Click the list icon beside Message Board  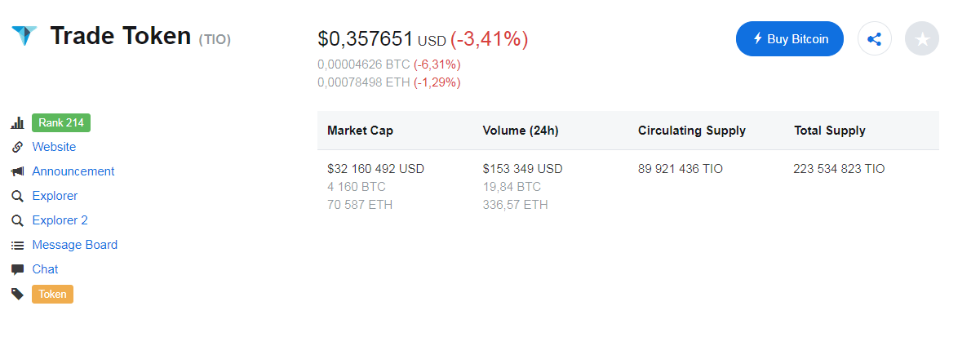tap(17, 246)
